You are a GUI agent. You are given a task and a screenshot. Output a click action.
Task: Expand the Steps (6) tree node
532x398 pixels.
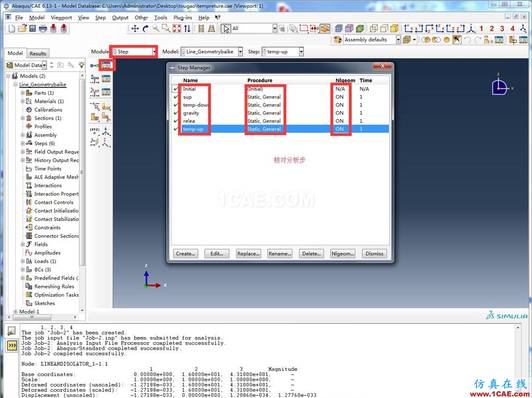[x=23, y=143]
